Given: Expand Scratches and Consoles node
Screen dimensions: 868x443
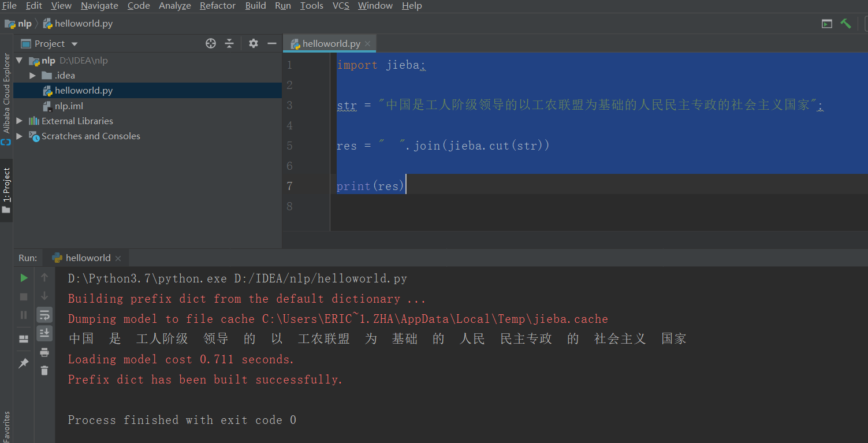Looking at the screenshot, I should coord(20,136).
